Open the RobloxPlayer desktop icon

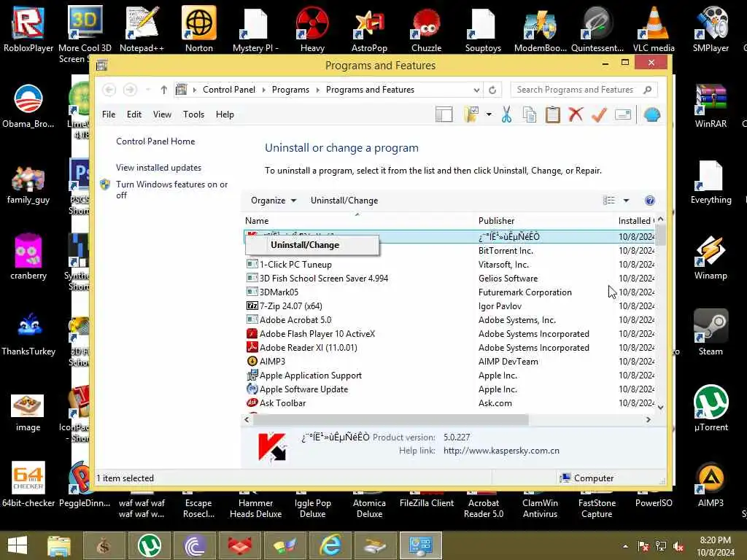28,29
